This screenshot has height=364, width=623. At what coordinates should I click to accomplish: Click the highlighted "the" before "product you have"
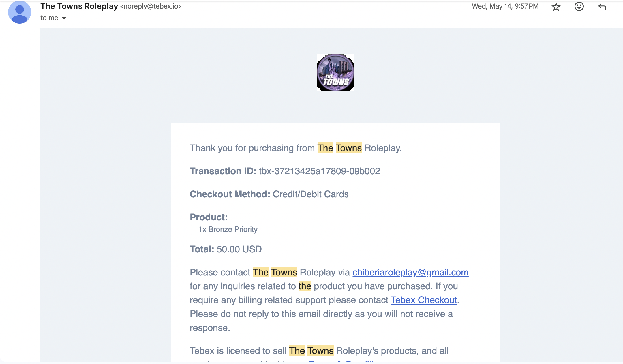(305, 286)
